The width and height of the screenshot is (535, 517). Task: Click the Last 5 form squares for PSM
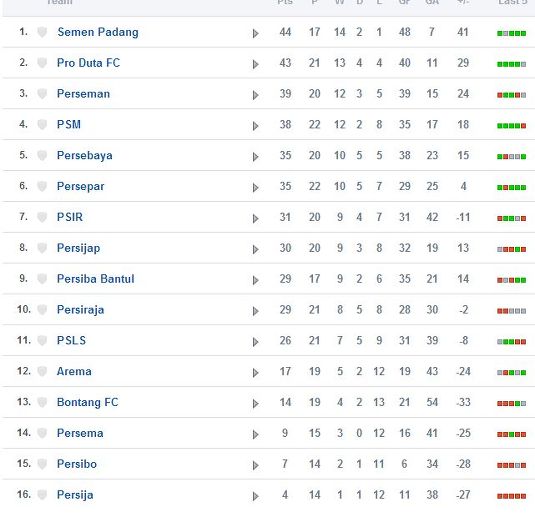pos(511,126)
